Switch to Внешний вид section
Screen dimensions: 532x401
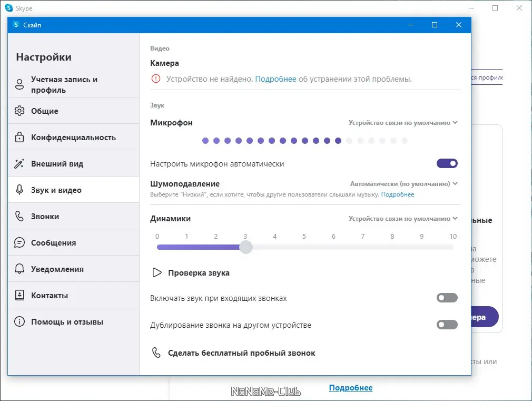click(x=74, y=163)
